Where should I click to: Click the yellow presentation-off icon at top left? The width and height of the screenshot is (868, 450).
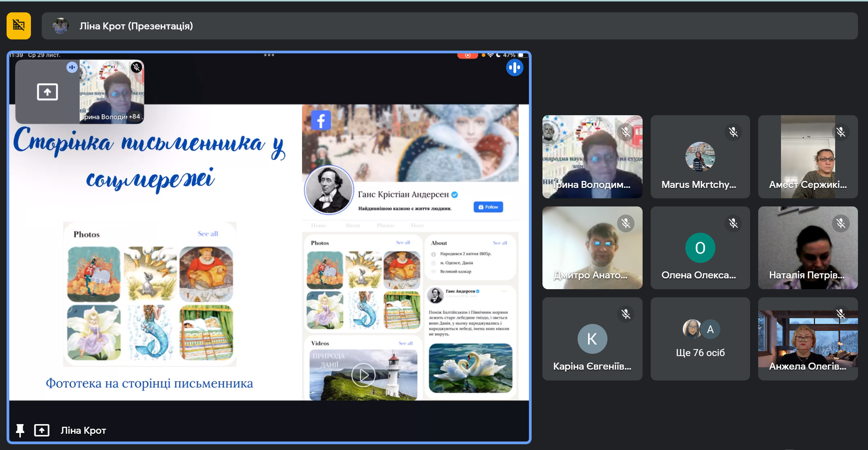click(19, 26)
